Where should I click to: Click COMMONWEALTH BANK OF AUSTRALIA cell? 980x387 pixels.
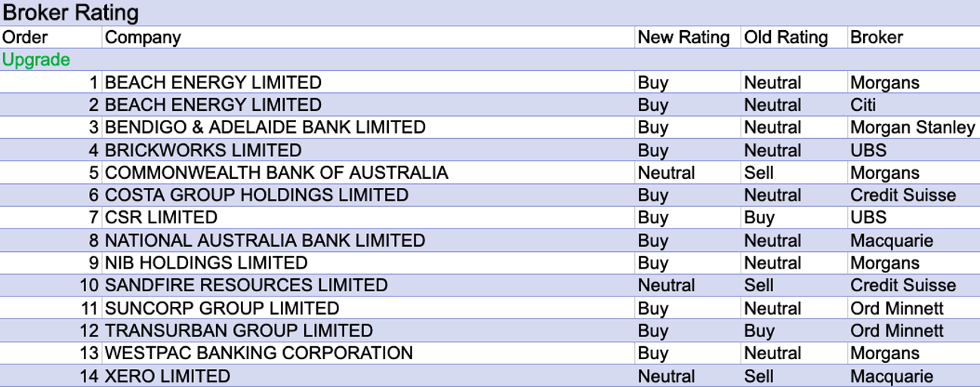coord(276,173)
